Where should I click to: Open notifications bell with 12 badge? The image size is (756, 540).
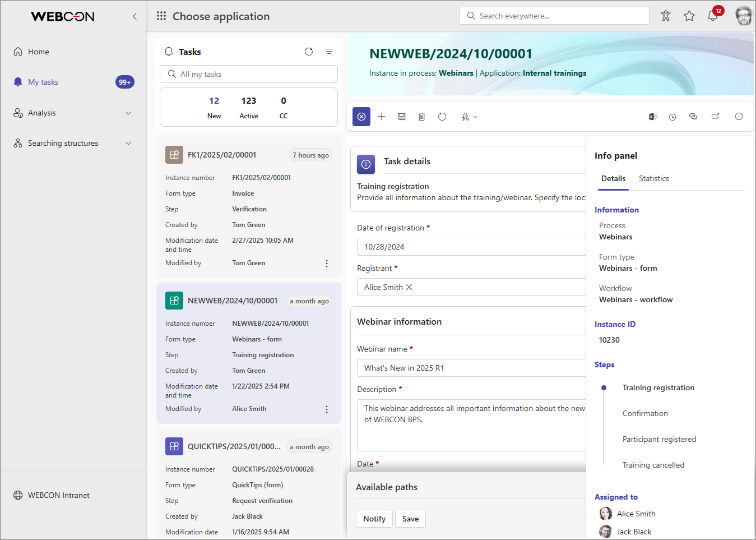coord(713,16)
